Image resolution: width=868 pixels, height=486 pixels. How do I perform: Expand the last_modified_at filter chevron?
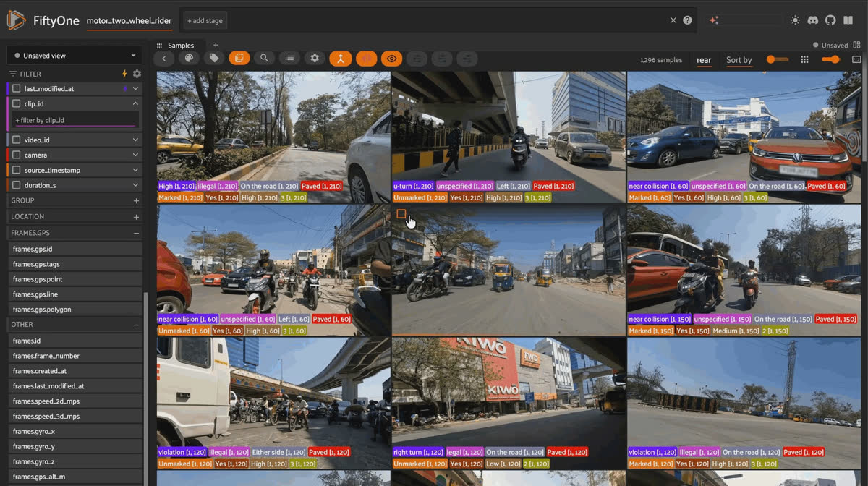point(135,88)
